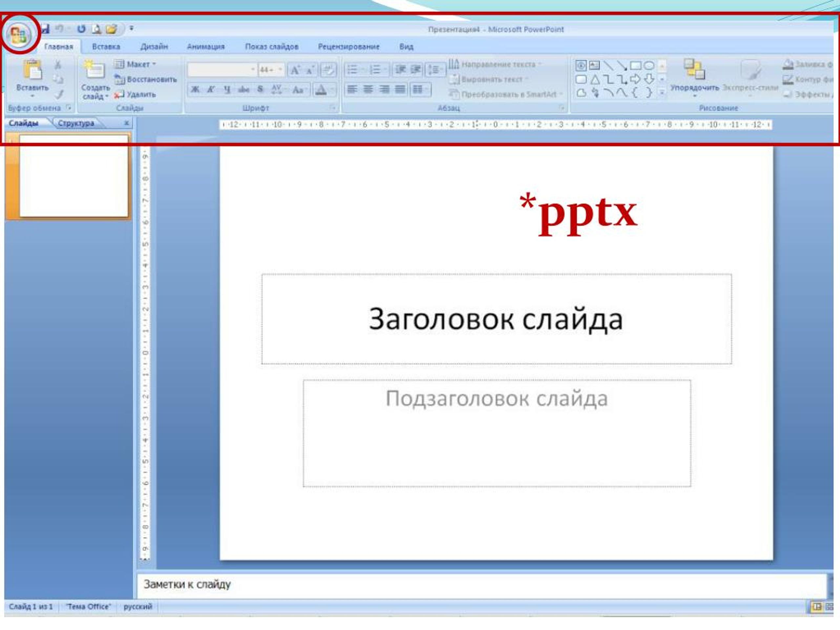Open the Макет layout dropdown
The width and height of the screenshot is (840, 630).
pyautogui.click(x=136, y=64)
